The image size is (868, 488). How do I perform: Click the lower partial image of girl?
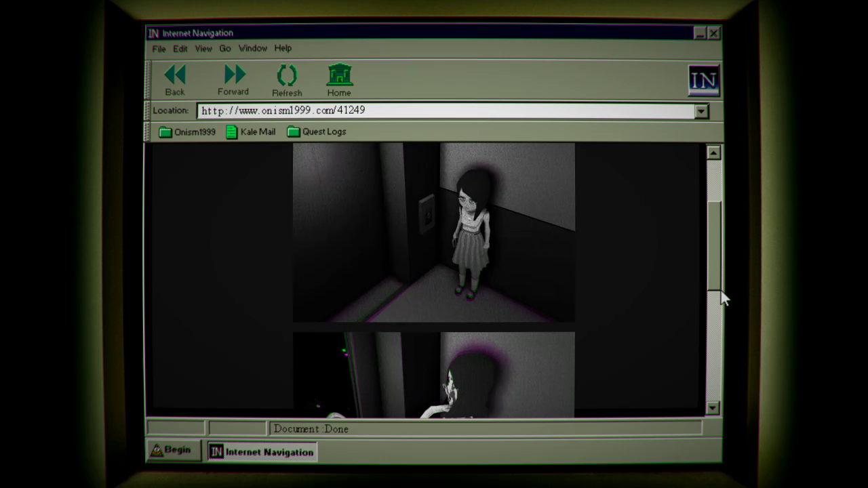pyautogui.click(x=434, y=375)
